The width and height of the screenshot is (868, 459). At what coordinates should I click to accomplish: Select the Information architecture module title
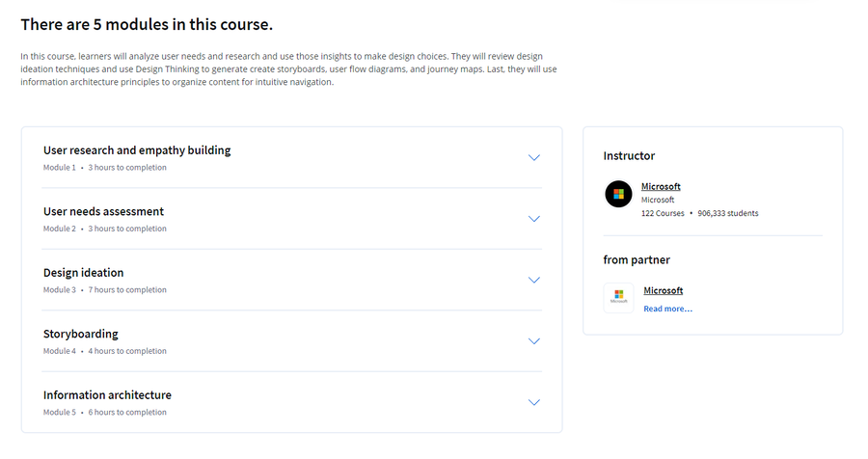click(107, 395)
